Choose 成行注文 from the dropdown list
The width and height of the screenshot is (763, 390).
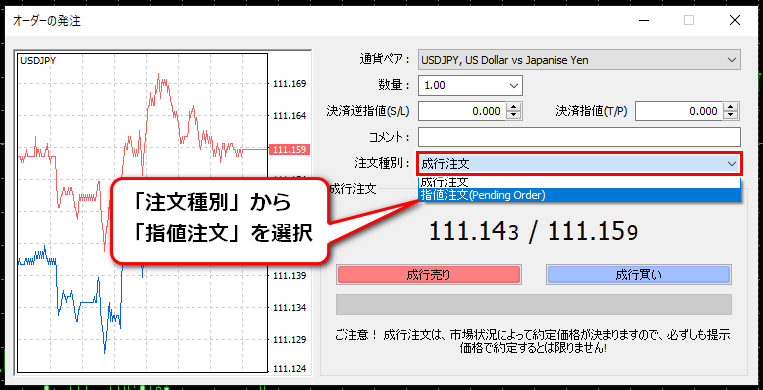[579, 183]
